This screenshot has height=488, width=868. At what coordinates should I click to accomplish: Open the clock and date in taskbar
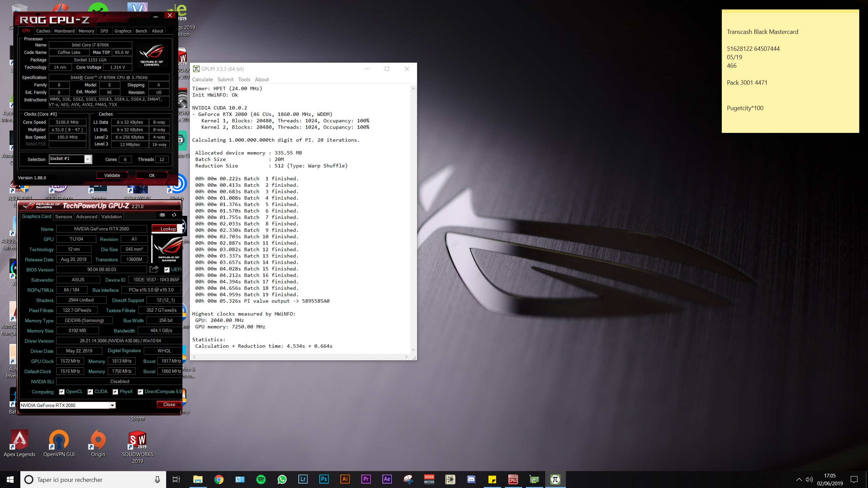tap(830, 480)
